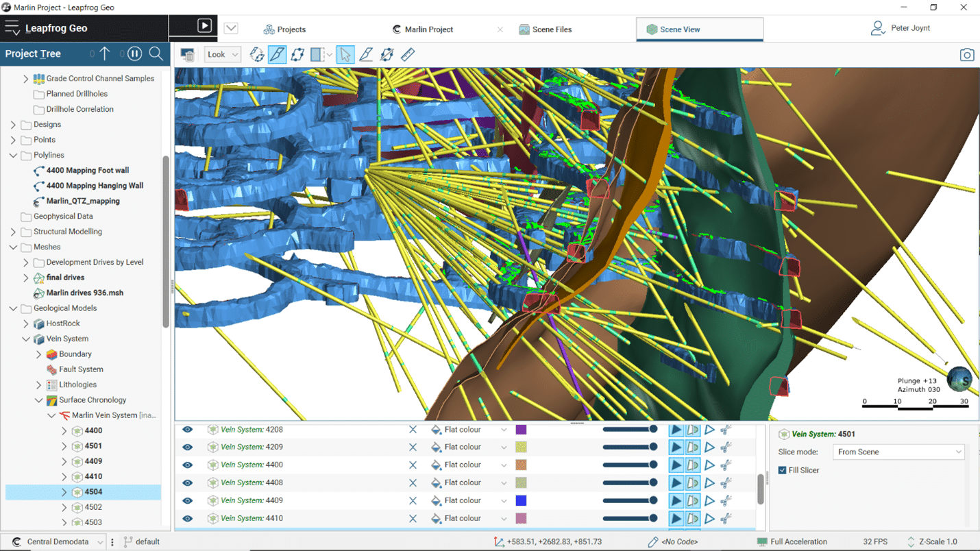Click the blue swatch for Vein System 4409

click(x=521, y=500)
